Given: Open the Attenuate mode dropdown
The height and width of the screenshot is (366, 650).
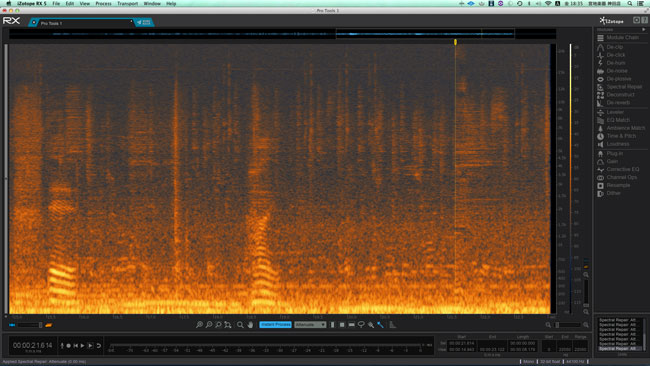Looking at the screenshot, I should (x=310, y=325).
